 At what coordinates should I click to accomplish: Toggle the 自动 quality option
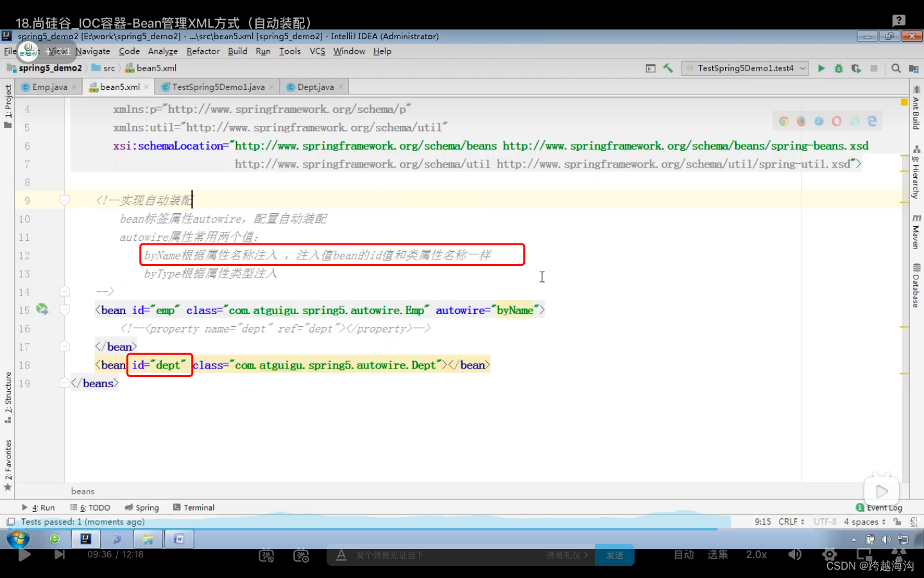[683, 554]
